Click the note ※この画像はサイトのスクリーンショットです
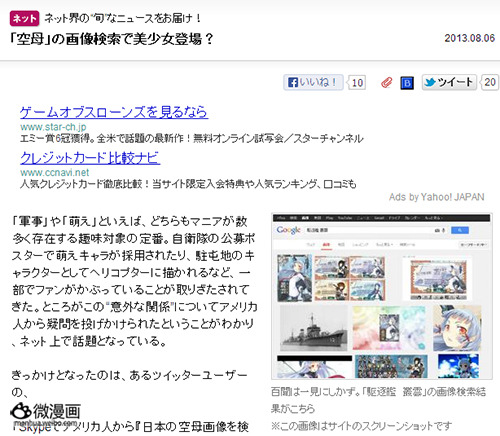500x436 pixels. 361,426
